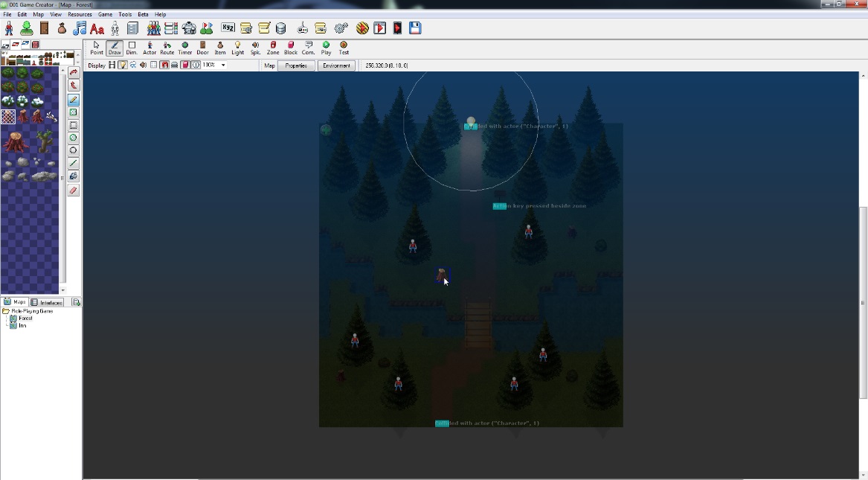Switch to the Interfaces tab
The height and width of the screenshot is (480, 868).
point(47,302)
